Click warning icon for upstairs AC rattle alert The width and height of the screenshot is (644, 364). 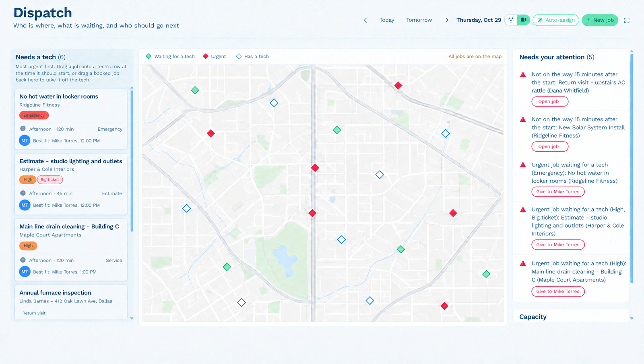click(x=523, y=74)
